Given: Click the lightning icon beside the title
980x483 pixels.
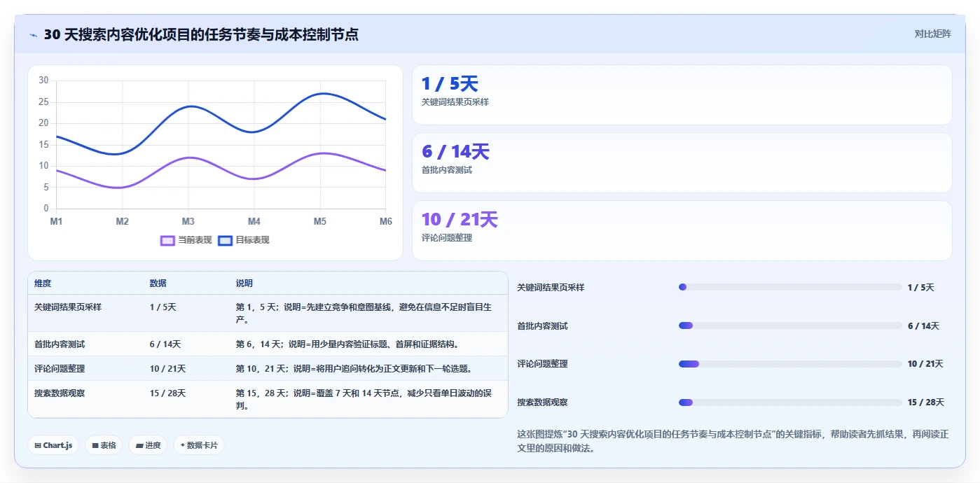Looking at the screenshot, I should (34, 35).
